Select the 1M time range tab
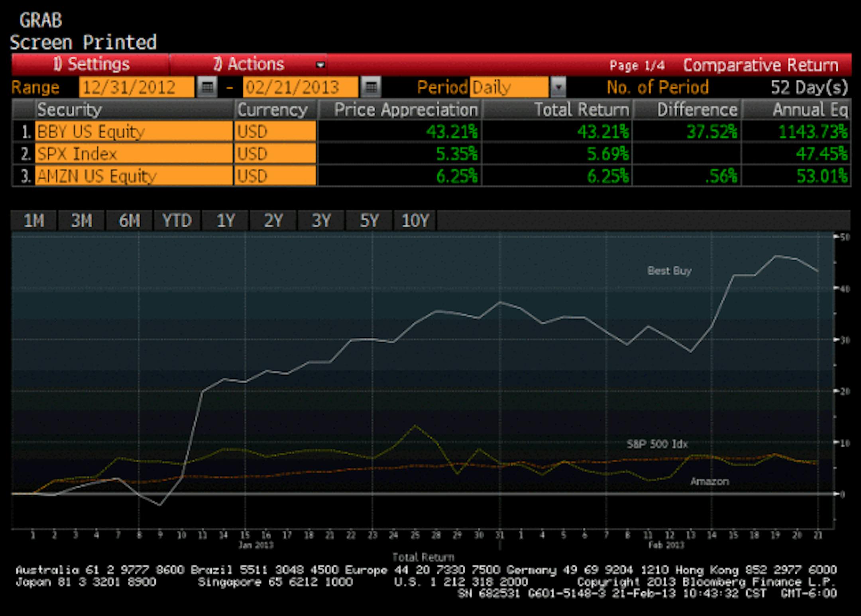 click(x=34, y=221)
